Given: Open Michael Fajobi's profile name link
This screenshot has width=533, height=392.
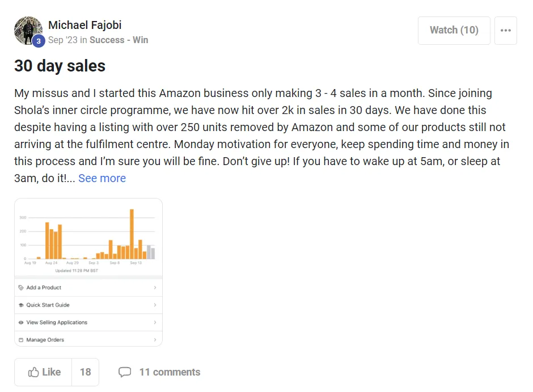Looking at the screenshot, I should [x=85, y=25].
